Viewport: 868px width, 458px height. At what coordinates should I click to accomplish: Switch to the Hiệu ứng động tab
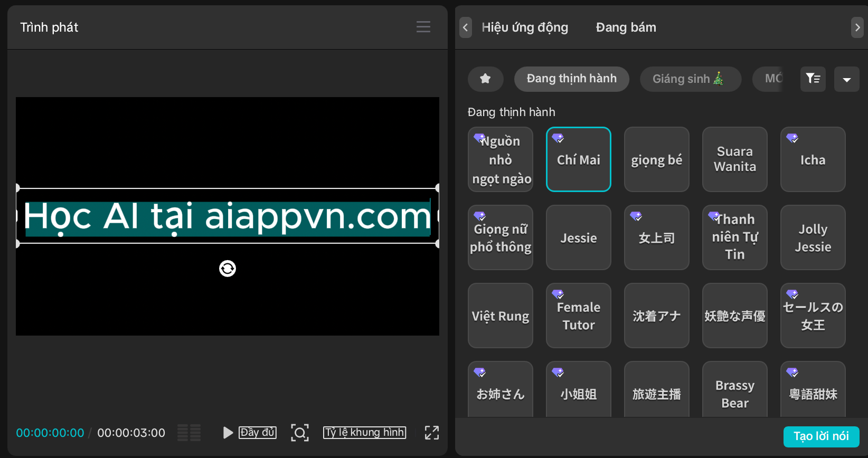coord(524,27)
